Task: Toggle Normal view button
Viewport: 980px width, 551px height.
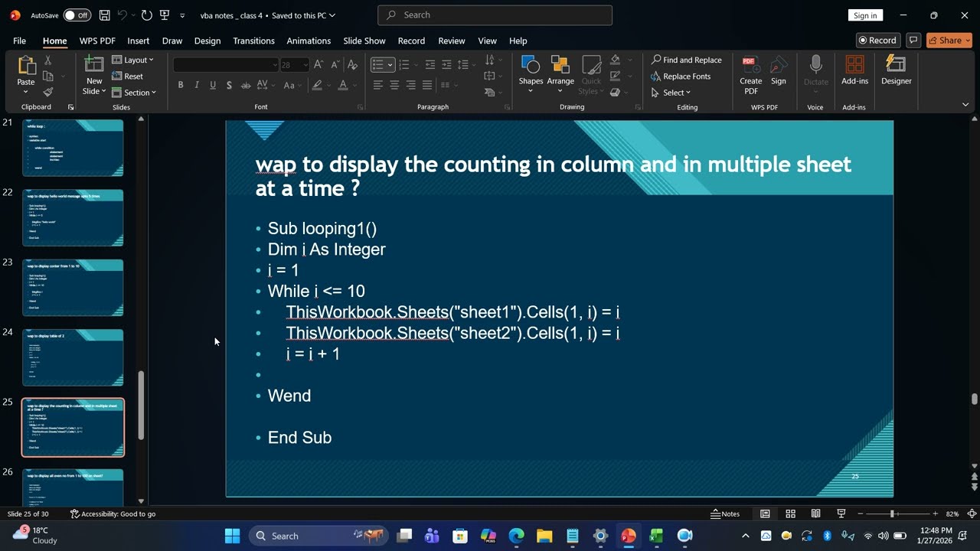Action: tap(765, 514)
